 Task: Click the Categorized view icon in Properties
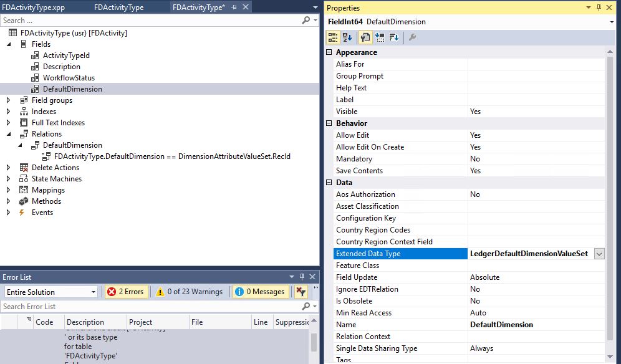pos(334,37)
